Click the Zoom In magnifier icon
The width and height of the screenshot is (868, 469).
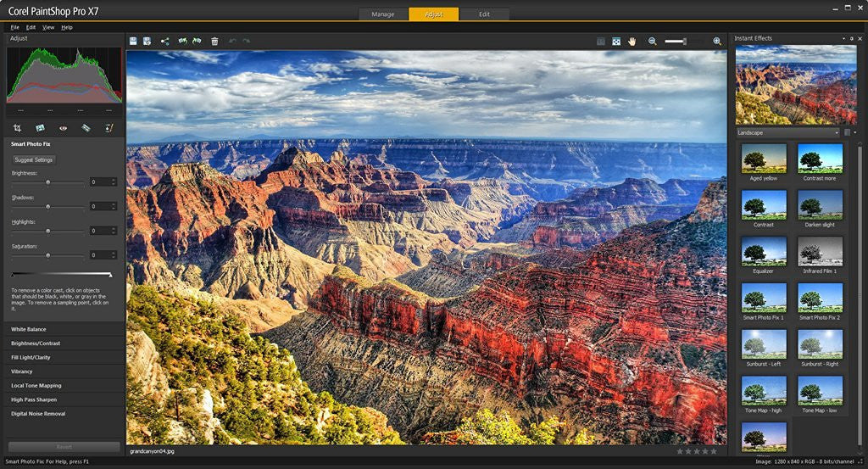pos(717,41)
